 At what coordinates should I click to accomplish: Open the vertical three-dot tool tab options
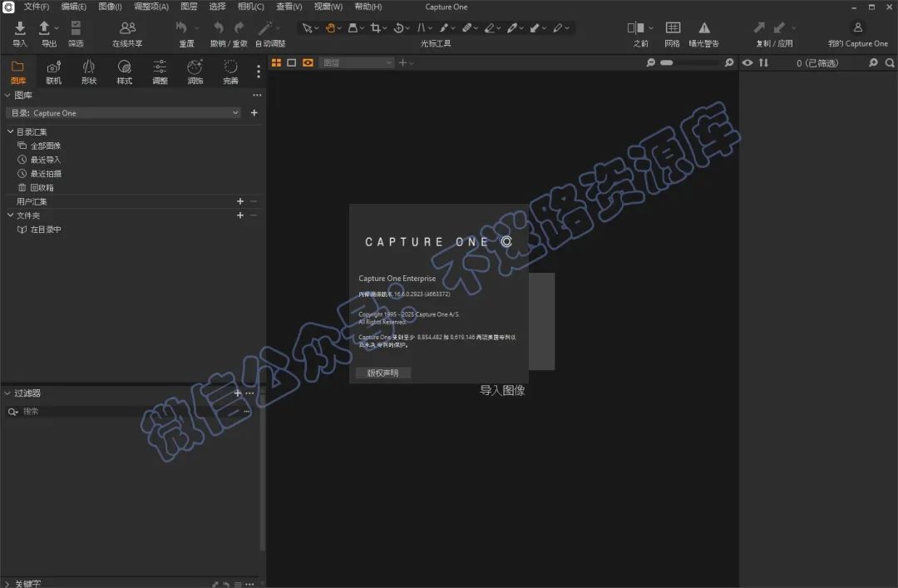click(x=259, y=71)
